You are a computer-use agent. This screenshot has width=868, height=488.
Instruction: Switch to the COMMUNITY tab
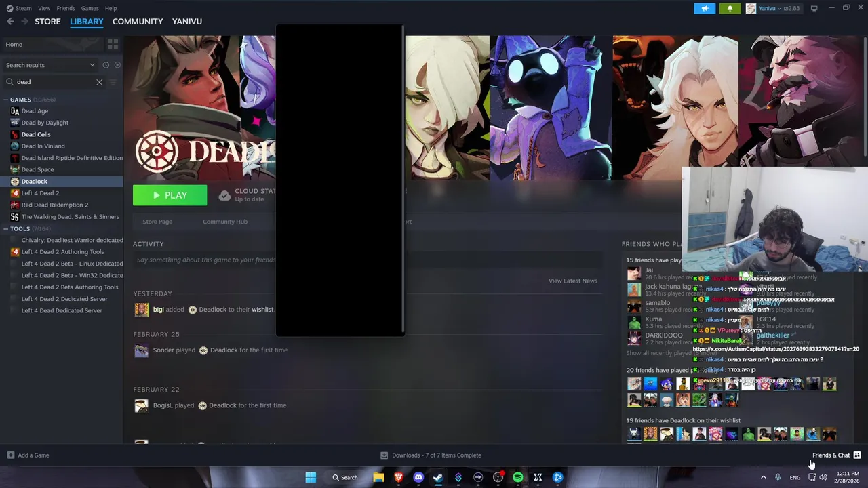tap(138, 22)
